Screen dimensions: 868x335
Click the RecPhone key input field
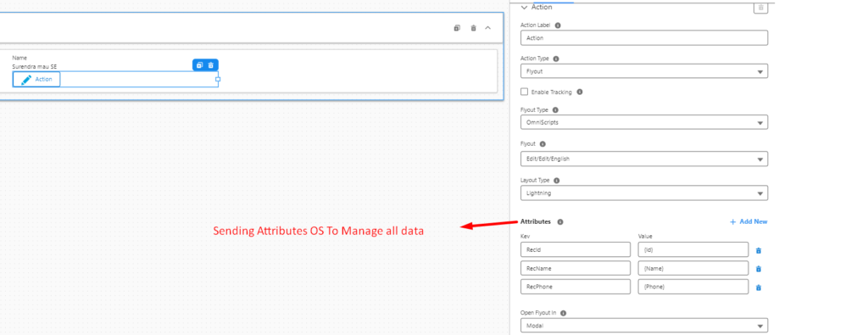576,287
